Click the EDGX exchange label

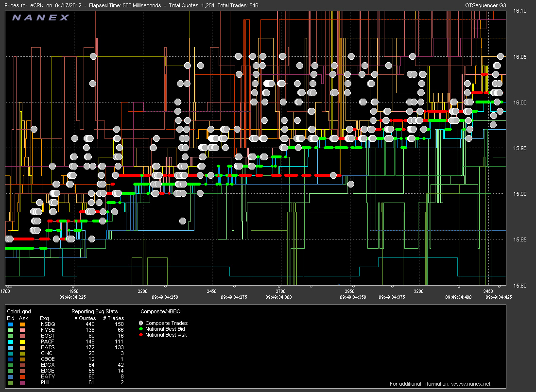(x=48, y=365)
